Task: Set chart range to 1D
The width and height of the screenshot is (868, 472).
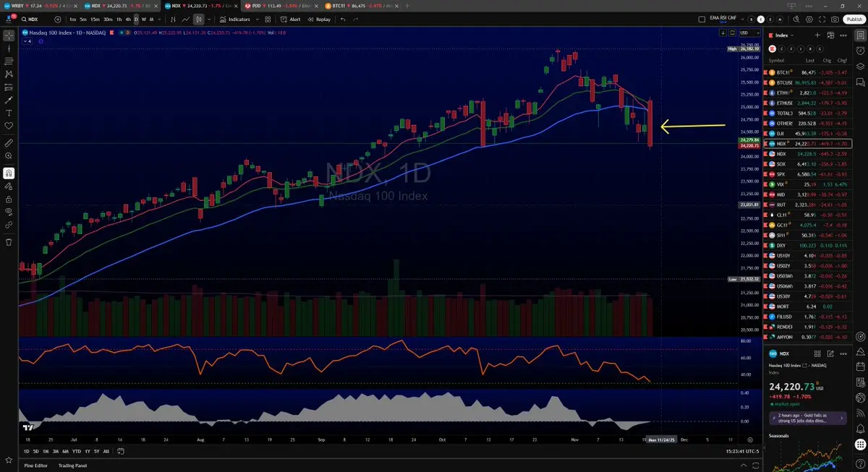Action: (26, 451)
